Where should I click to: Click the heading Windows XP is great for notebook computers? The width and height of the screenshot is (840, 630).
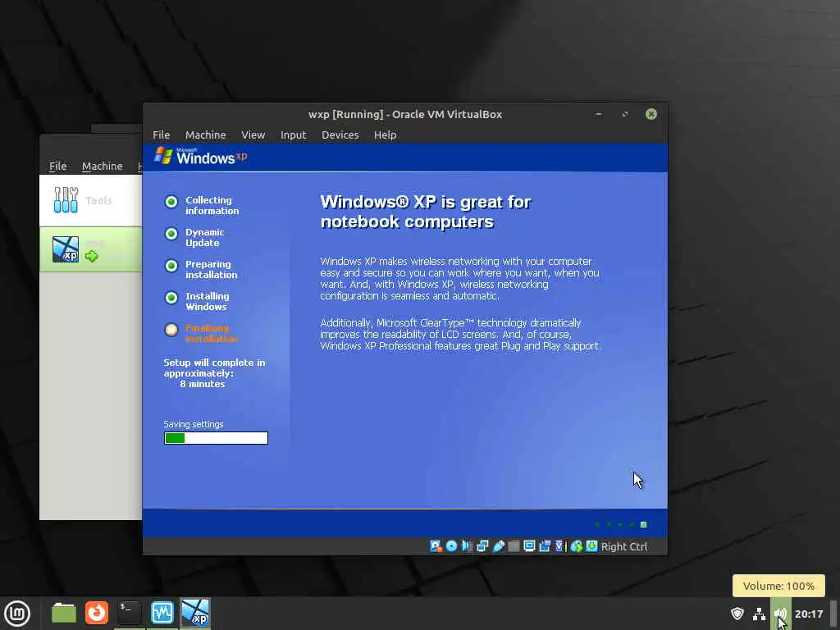point(426,212)
